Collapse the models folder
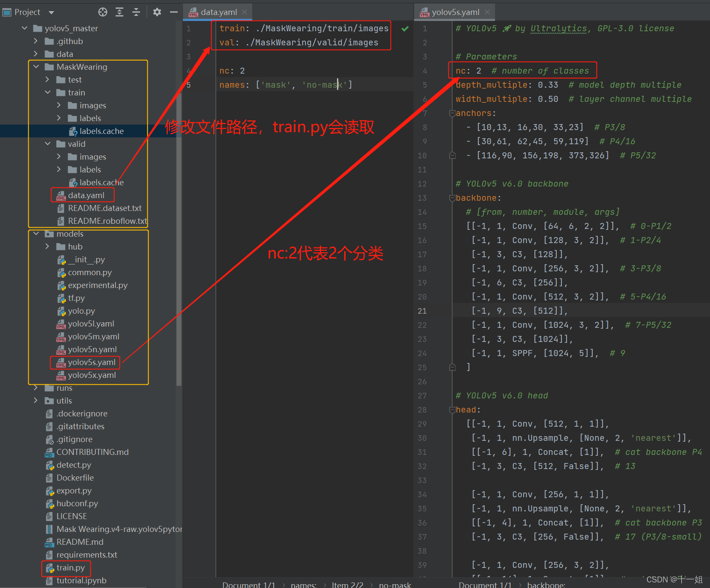Image resolution: width=710 pixels, height=588 pixels. [36, 234]
